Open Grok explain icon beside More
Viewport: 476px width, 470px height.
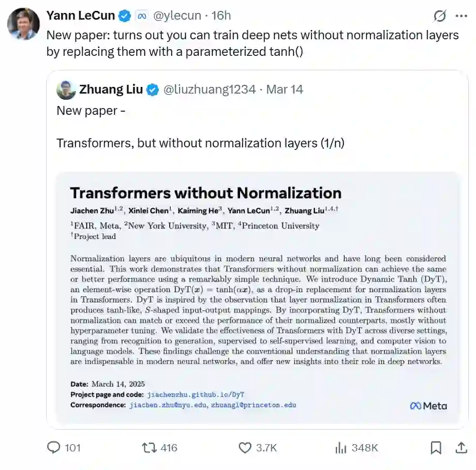[x=440, y=16]
